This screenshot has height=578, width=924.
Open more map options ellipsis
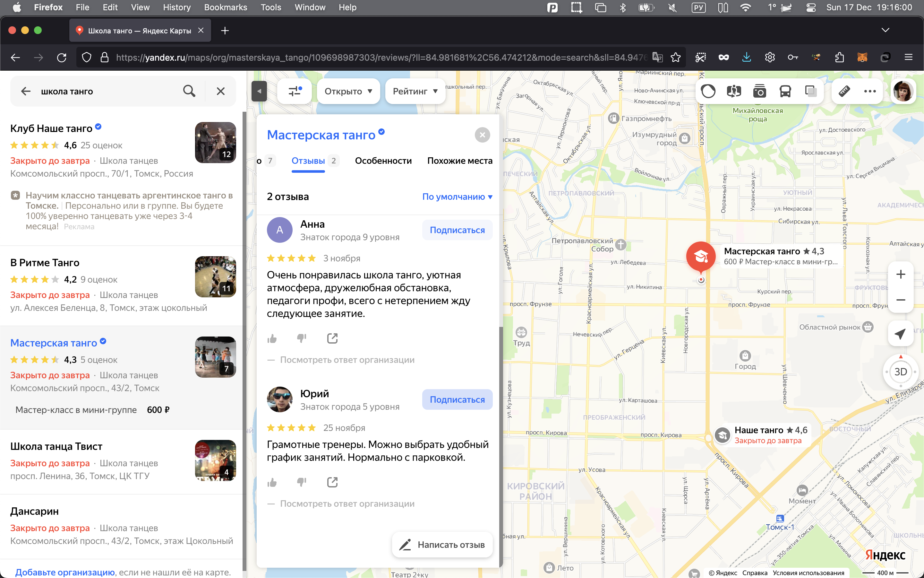click(x=870, y=92)
